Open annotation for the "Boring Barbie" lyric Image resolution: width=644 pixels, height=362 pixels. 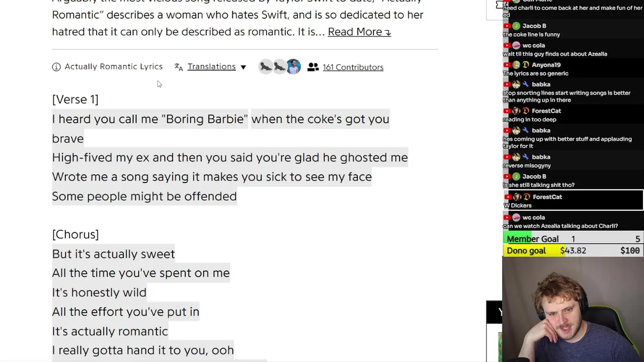tap(150, 119)
